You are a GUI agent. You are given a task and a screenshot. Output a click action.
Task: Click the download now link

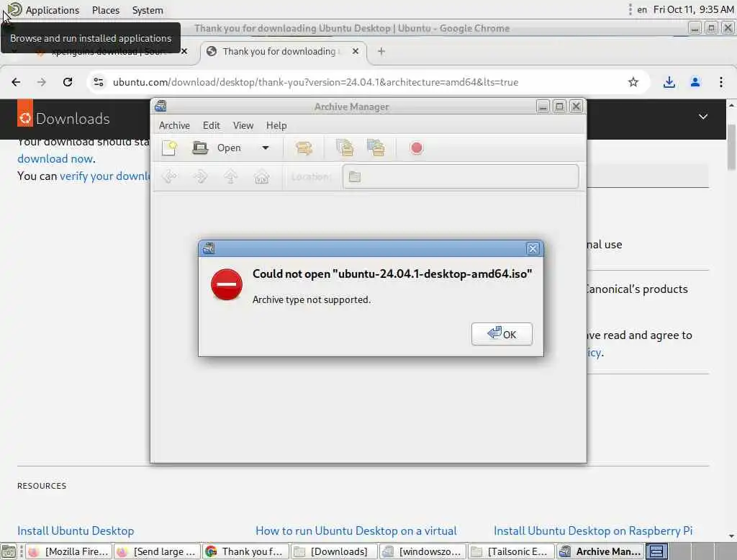click(55, 159)
